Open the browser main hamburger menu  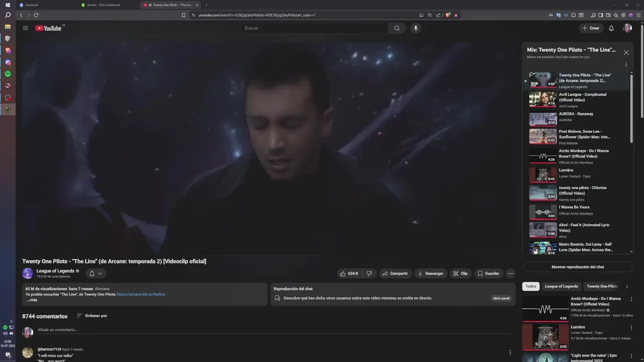click(638, 15)
